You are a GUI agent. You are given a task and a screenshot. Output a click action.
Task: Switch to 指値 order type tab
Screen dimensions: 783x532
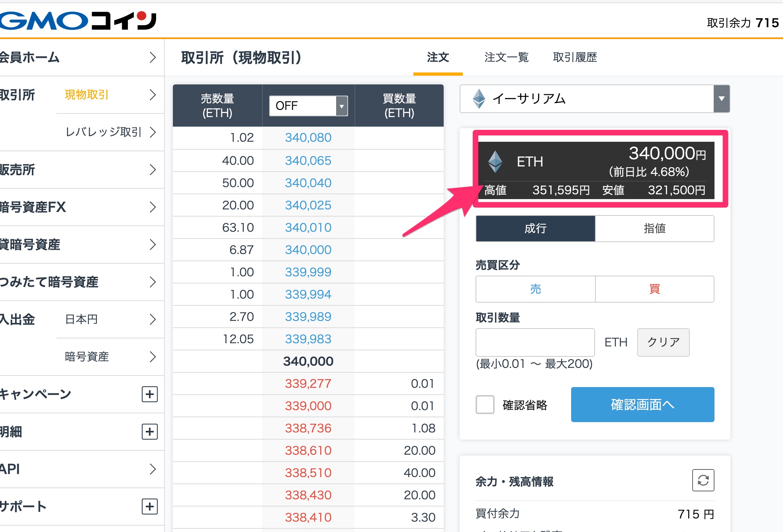(x=654, y=229)
